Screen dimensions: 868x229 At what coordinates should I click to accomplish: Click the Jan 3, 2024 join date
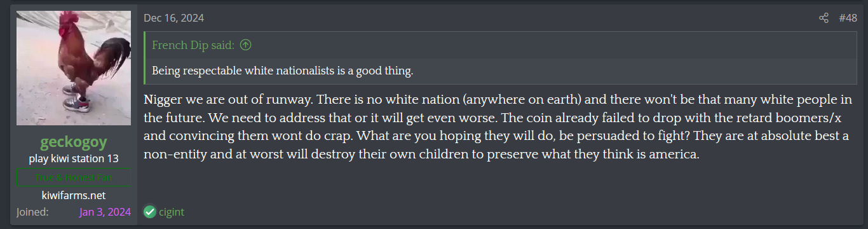click(x=105, y=212)
